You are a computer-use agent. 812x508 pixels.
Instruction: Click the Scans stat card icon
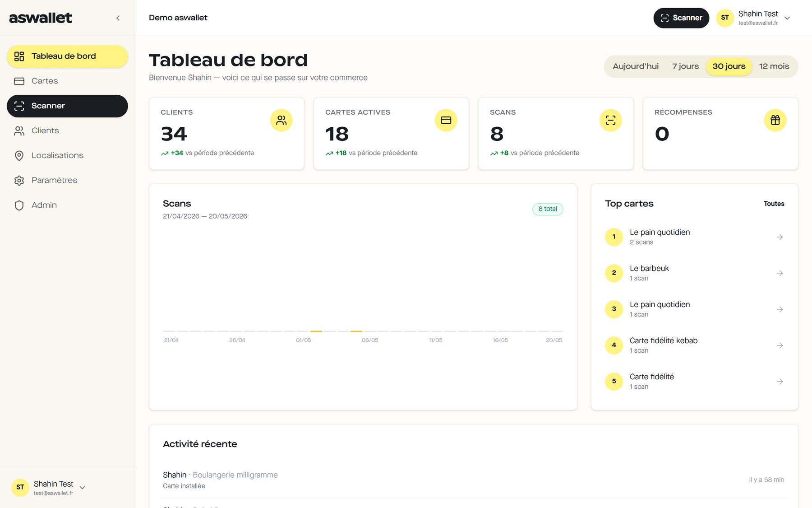coord(611,121)
